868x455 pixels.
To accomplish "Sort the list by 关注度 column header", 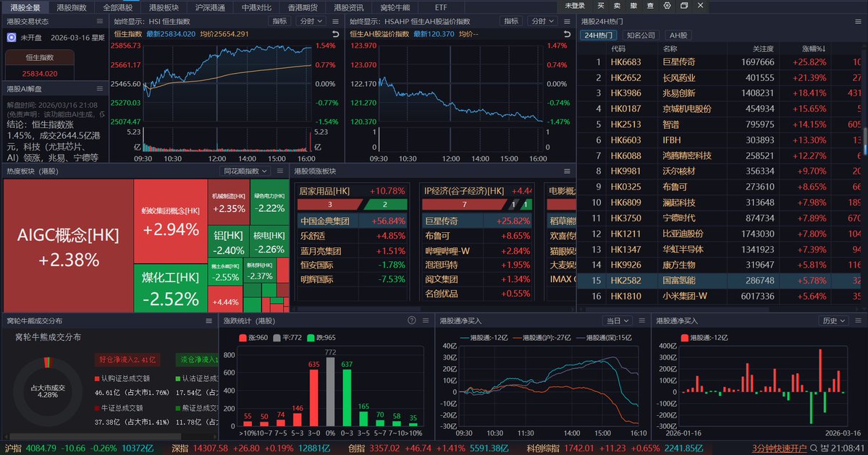I will (x=763, y=48).
